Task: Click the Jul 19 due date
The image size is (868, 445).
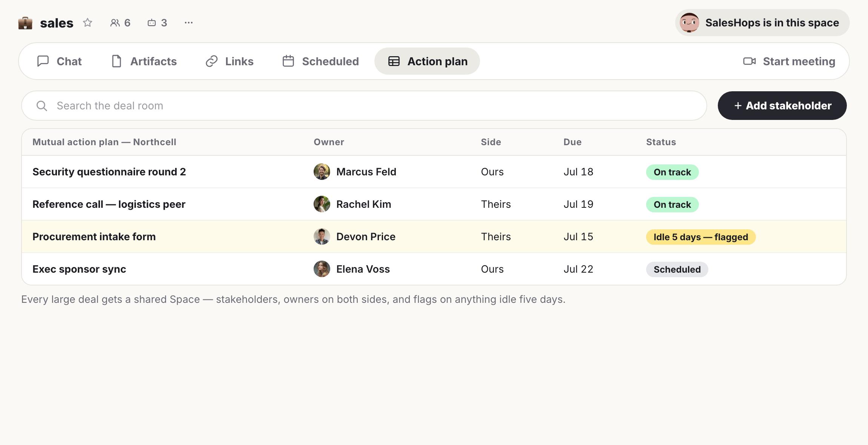Action: coord(578,204)
